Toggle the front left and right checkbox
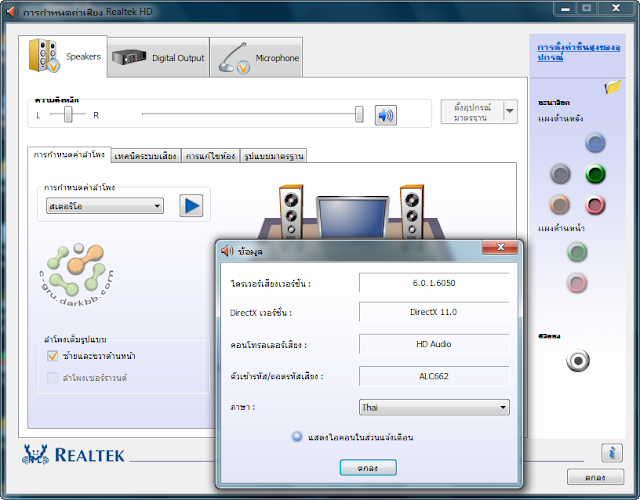This screenshot has width=640, height=500. click(x=52, y=356)
